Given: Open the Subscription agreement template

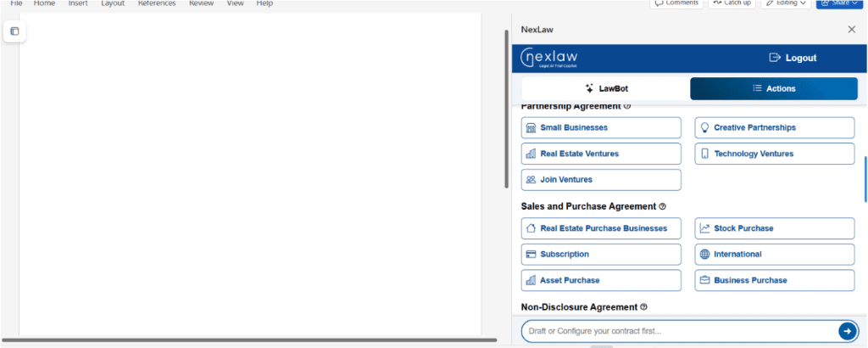Looking at the screenshot, I should (x=601, y=255).
